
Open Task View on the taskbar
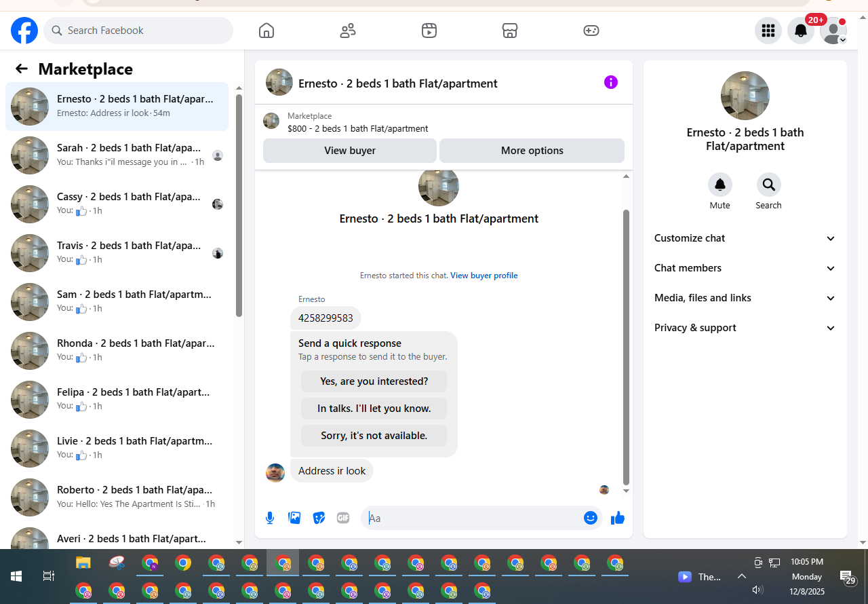(48, 576)
